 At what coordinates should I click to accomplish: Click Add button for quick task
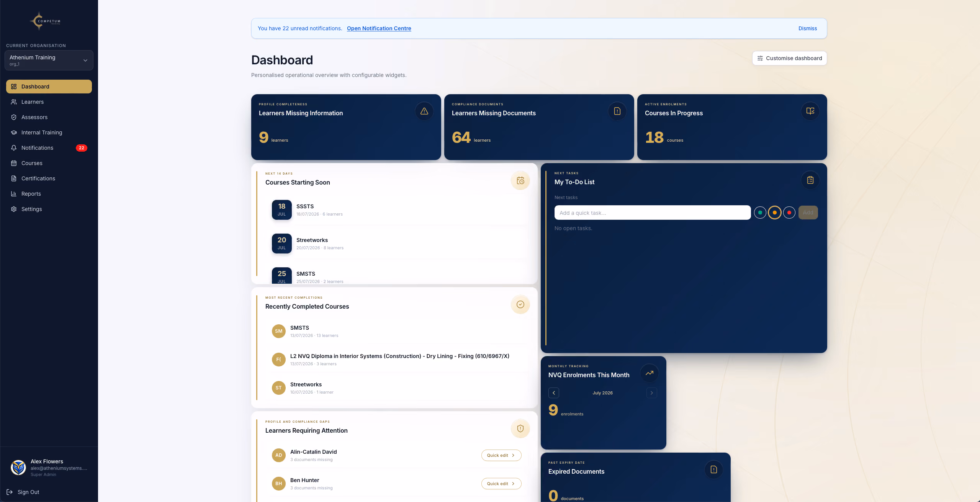808,213
